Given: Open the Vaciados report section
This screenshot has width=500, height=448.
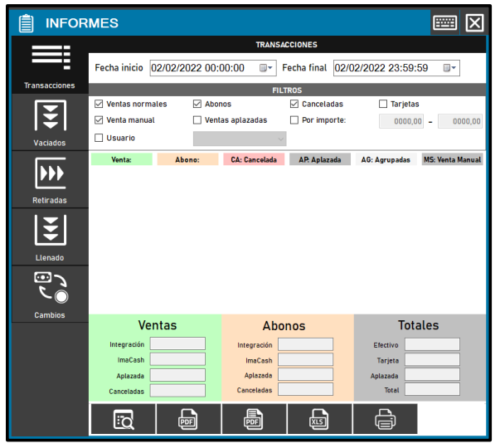Looking at the screenshot, I should (49, 123).
